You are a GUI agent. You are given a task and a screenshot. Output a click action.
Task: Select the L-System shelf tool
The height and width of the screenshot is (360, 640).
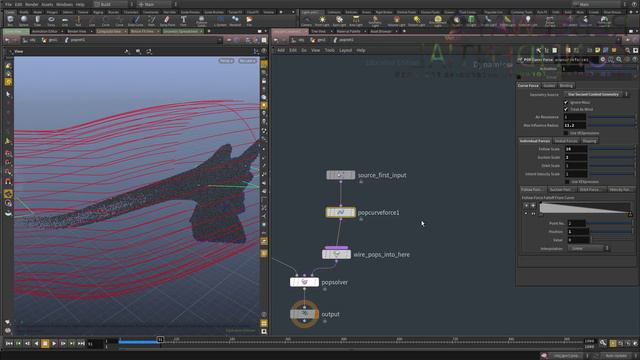[x=220, y=21]
